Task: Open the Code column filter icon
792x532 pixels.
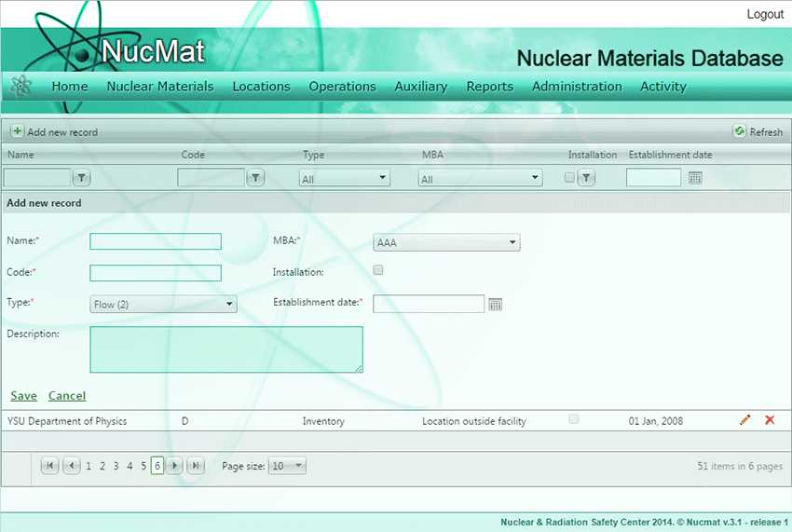Action: (254, 177)
